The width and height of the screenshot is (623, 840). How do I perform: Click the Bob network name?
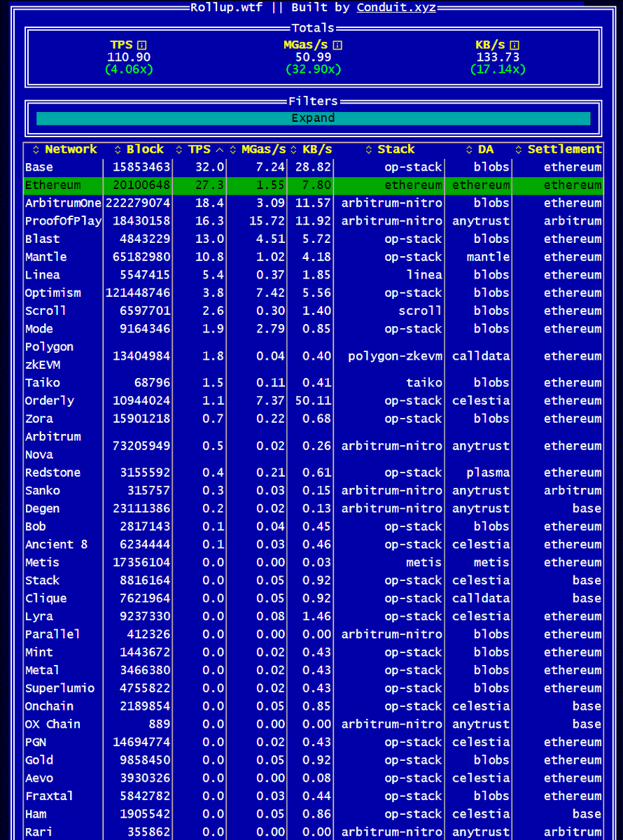35,526
